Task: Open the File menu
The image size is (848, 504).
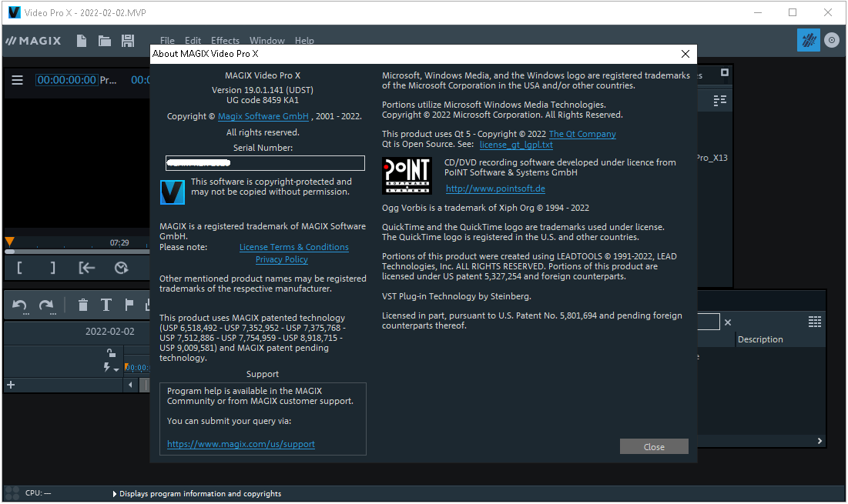Action: (167, 41)
